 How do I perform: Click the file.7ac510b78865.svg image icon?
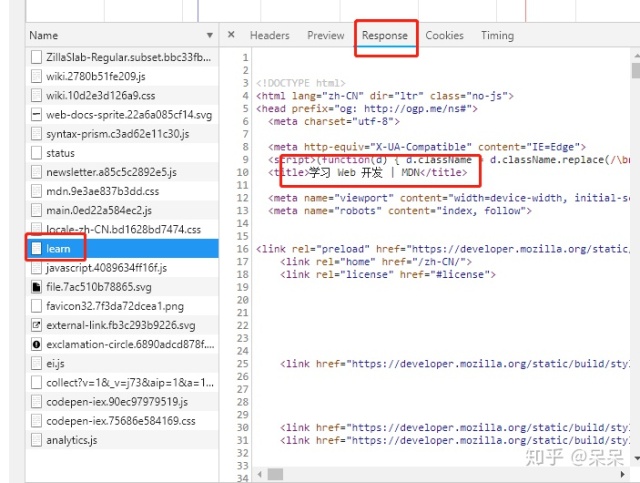(x=36, y=287)
